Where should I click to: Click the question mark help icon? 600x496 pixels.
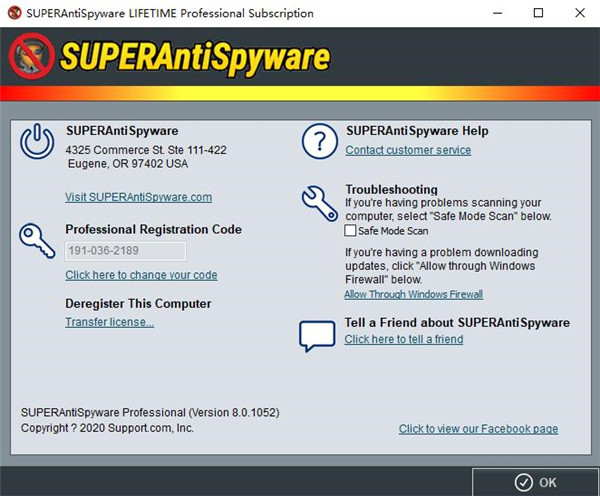click(320, 141)
